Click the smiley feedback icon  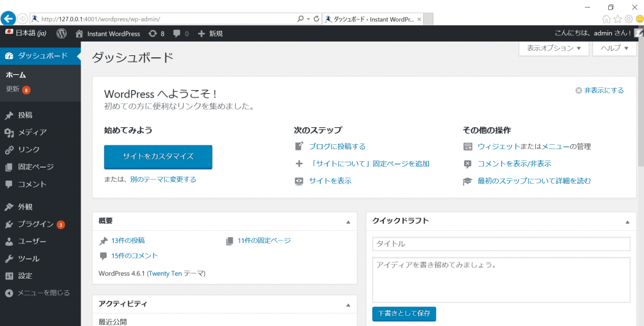(640, 19)
